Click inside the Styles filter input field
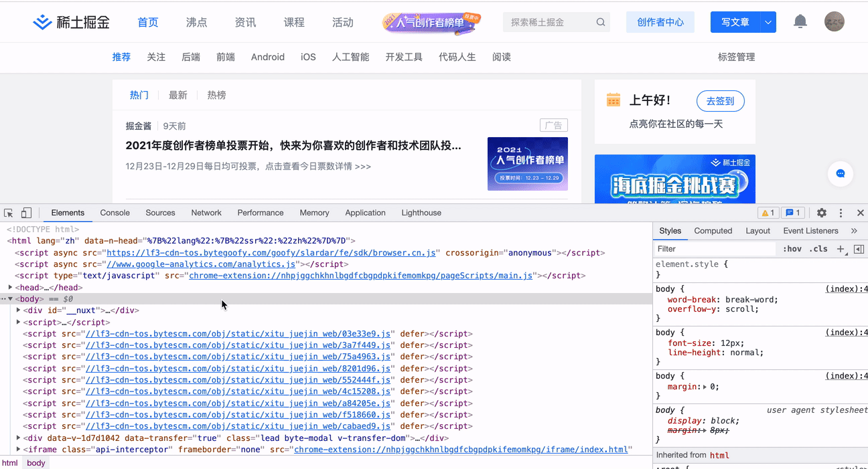The image size is (868, 469). click(x=710, y=248)
